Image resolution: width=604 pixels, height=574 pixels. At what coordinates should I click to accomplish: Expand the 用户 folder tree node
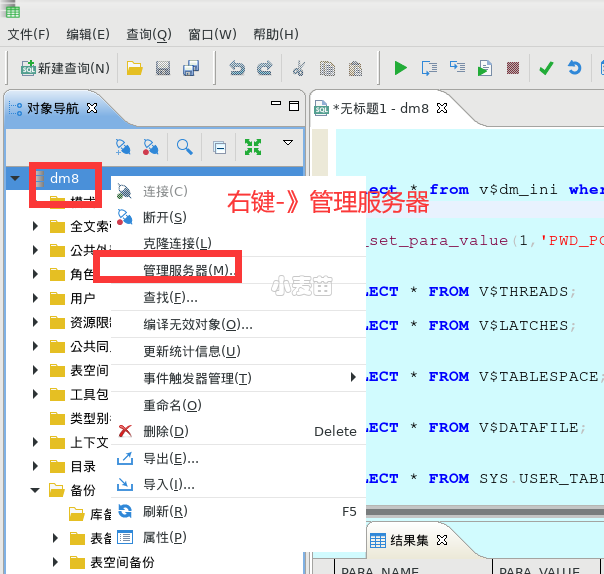[36, 298]
